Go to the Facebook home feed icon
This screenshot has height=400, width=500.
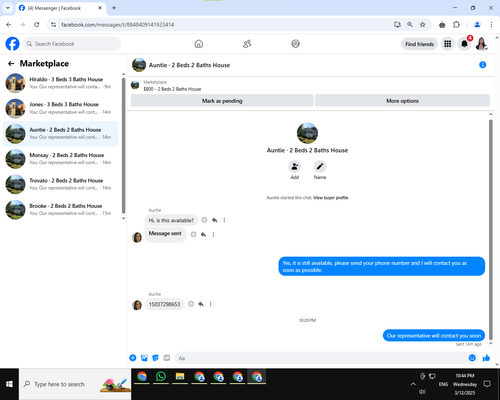tap(199, 44)
